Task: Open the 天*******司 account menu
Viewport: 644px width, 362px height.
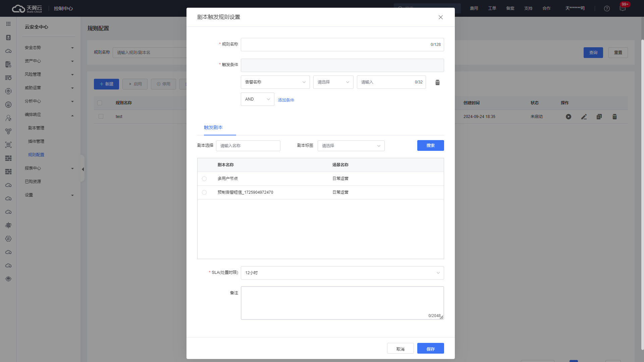Action: coord(575,8)
